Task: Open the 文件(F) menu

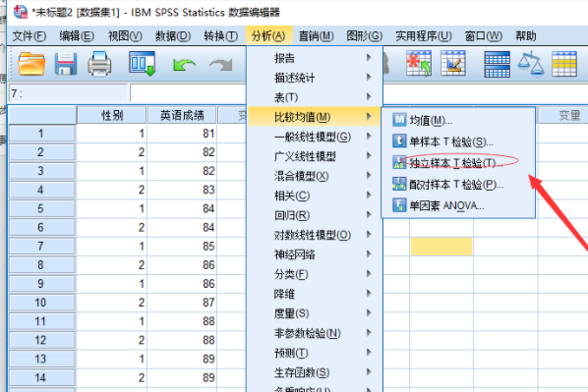Action: click(x=29, y=36)
